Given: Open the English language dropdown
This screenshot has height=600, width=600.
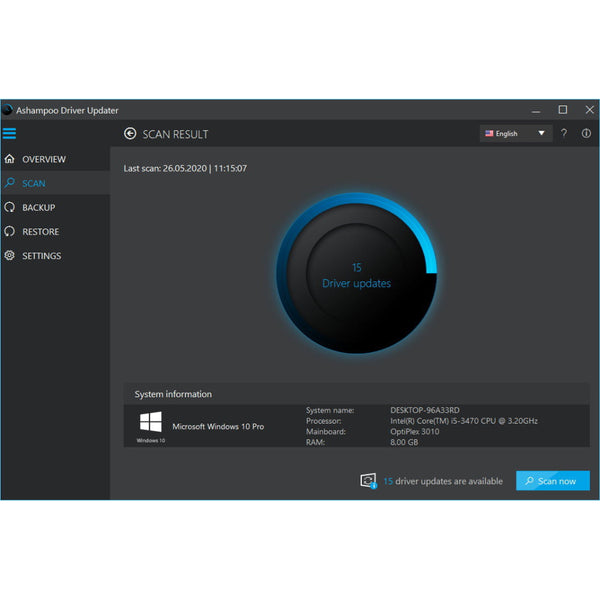Looking at the screenshot, I should pyautogui.click(x=516, y=133).
